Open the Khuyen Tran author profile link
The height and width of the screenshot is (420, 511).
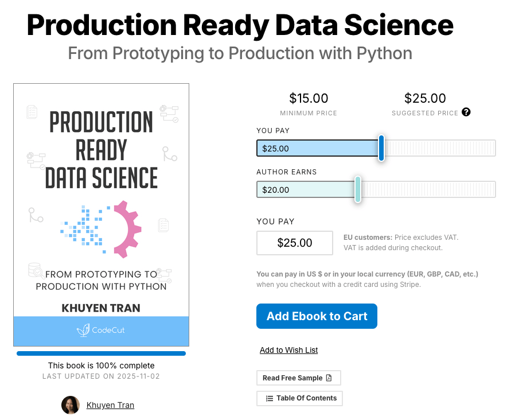(x=110, y=405)
